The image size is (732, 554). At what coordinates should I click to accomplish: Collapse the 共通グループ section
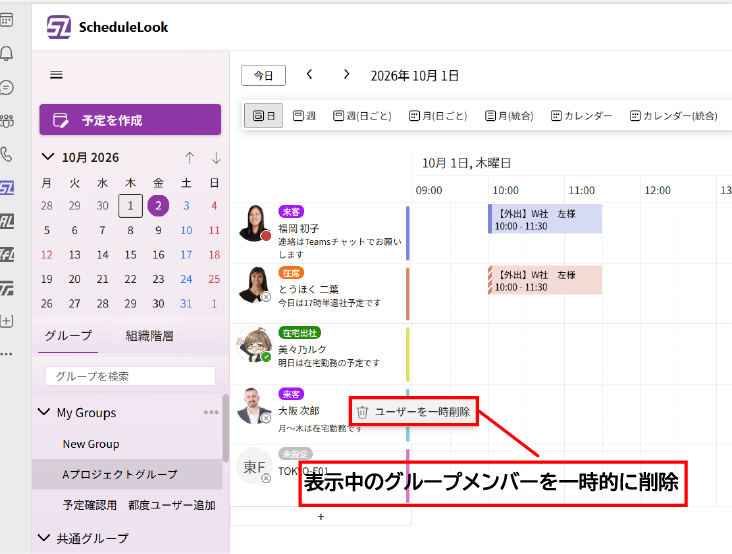pos(44,538)
